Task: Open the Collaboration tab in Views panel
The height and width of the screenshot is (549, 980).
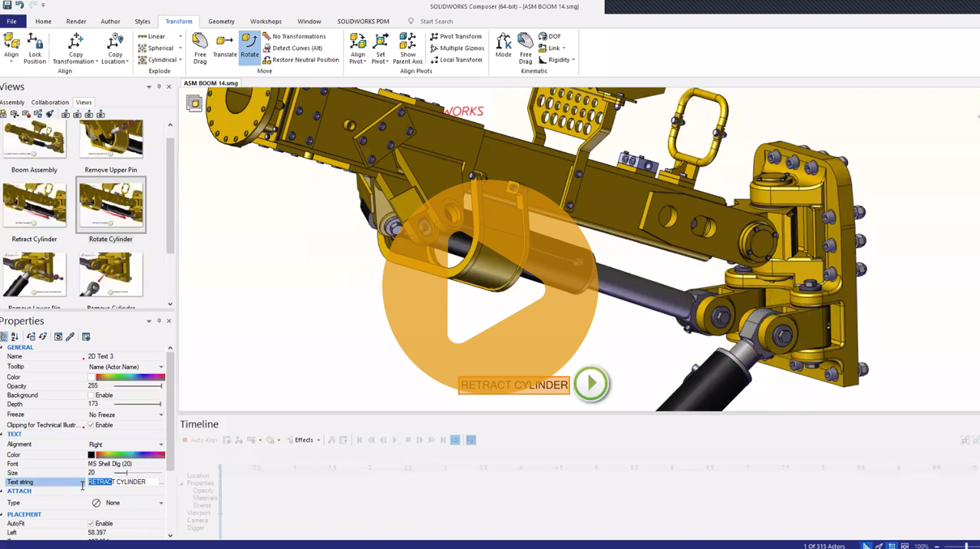Action: (x=50, y=102)
